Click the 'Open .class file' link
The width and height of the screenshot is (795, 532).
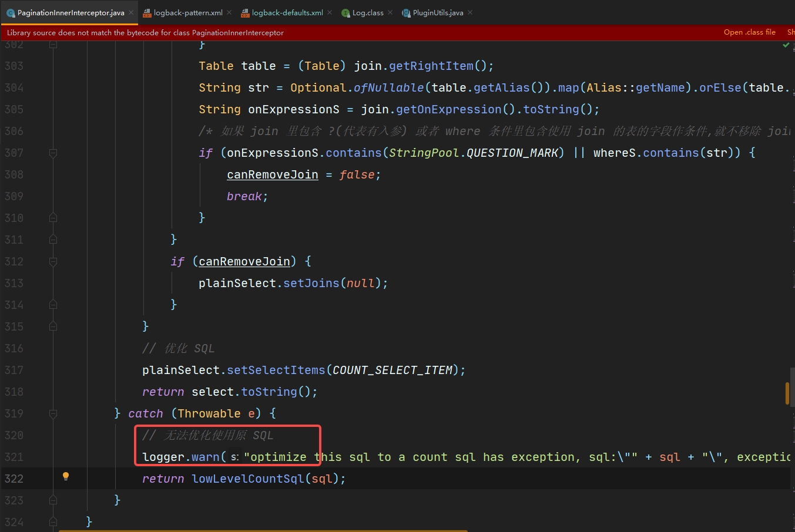(x=749, y=32)
